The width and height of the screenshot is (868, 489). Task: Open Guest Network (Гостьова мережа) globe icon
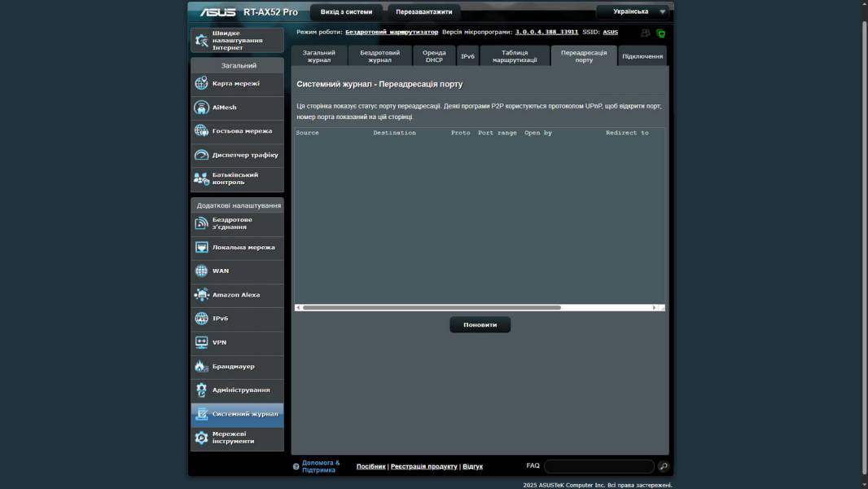(x=201, y=131)
